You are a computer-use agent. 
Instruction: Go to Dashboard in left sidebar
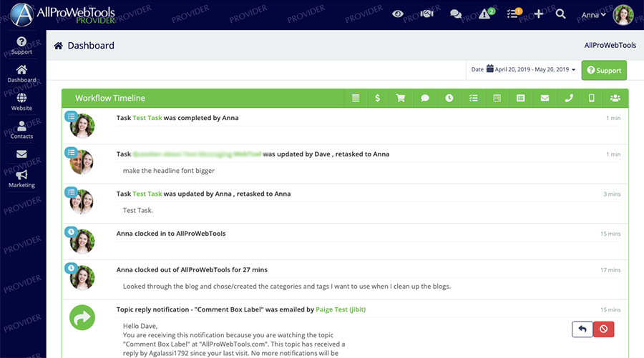pos(21,74)
